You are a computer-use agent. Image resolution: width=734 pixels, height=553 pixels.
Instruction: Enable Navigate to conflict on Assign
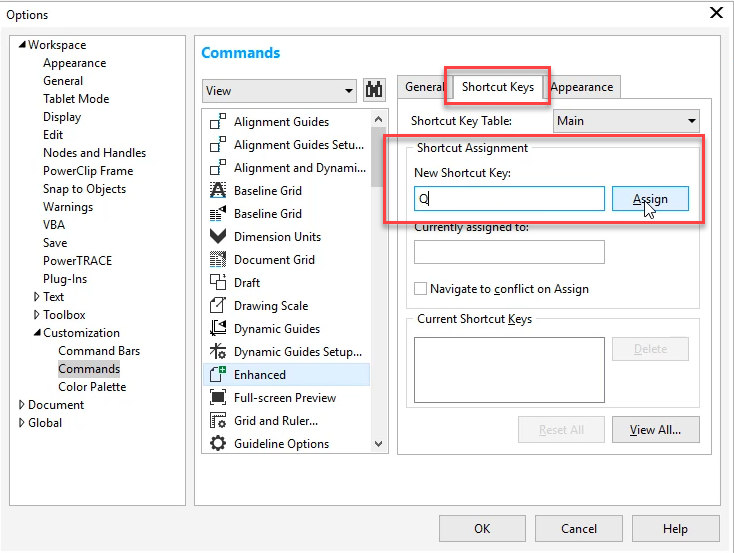(x=420, y=288)
